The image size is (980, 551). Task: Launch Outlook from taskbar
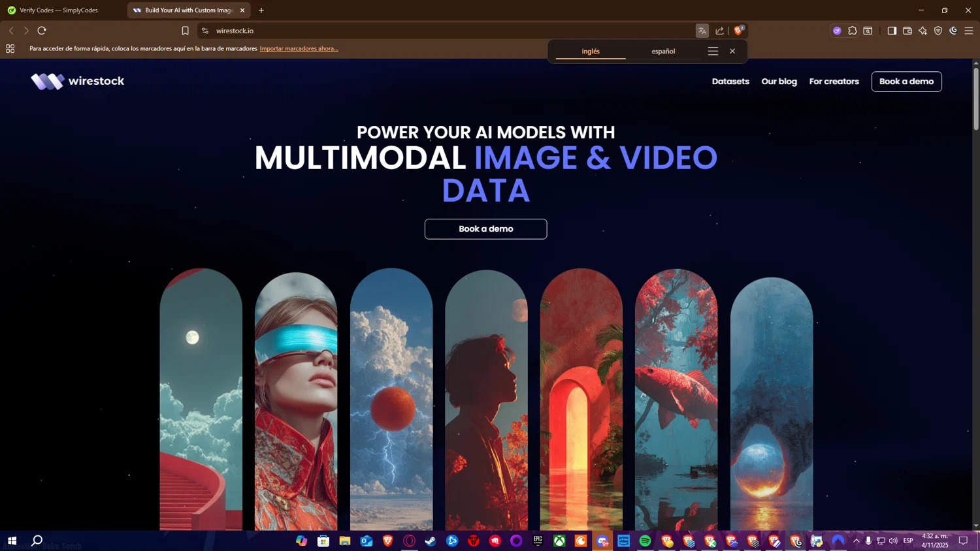pyautogui.click(x=367, y=541)
